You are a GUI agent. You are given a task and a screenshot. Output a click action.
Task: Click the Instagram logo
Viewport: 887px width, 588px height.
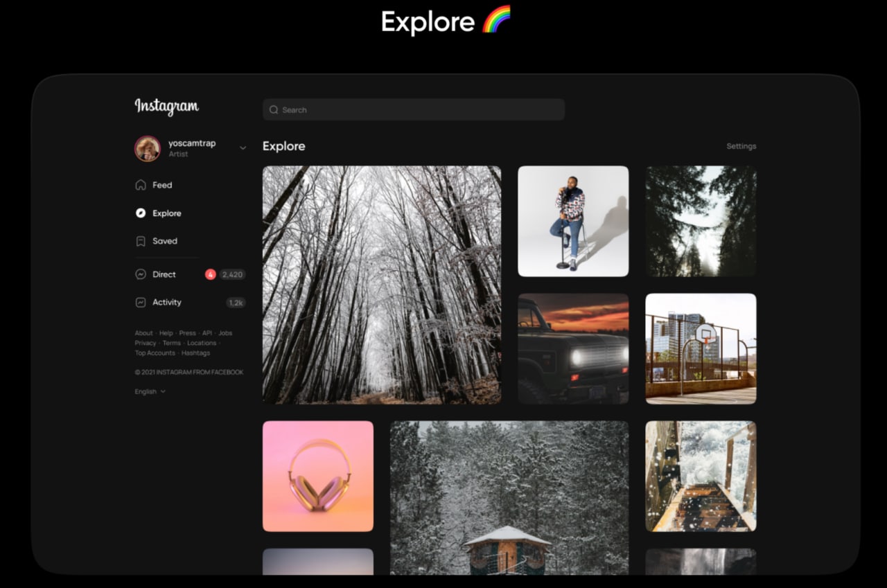point(166,106)
